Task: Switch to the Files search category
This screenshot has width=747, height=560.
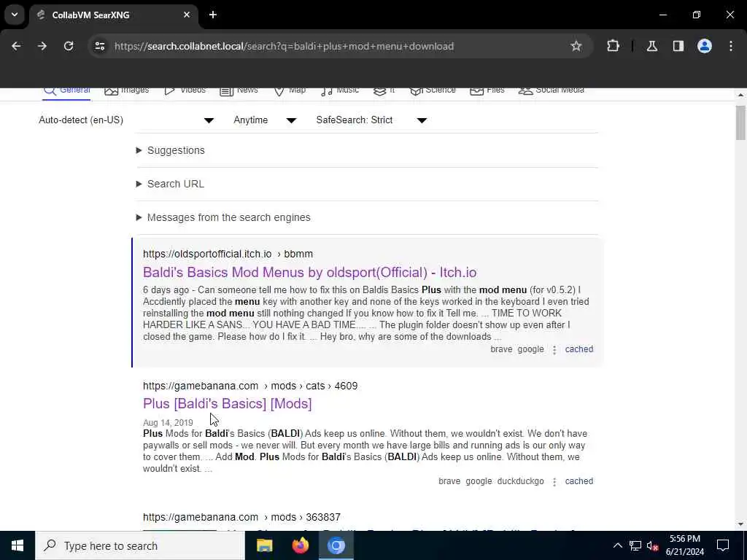Action: (x=487, y=91)
